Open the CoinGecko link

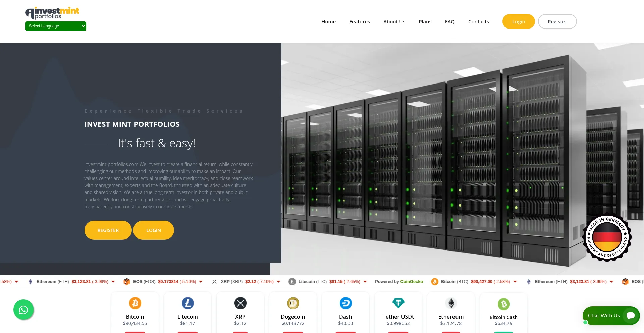(412, 282)
